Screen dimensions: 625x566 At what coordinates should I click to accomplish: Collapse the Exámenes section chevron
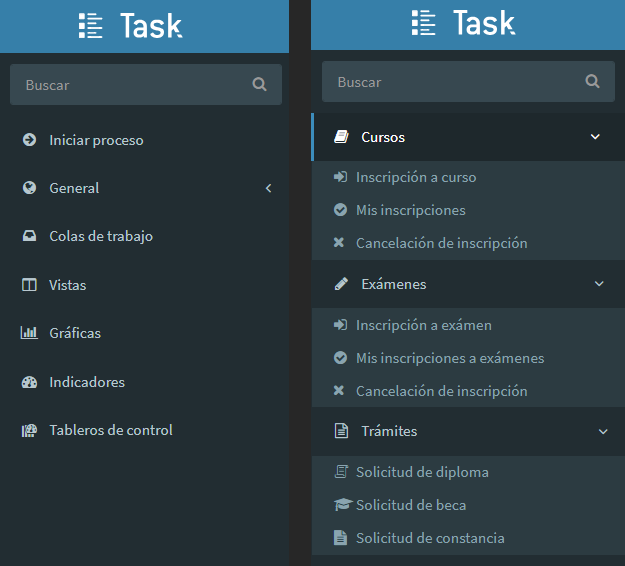point(599,284)
